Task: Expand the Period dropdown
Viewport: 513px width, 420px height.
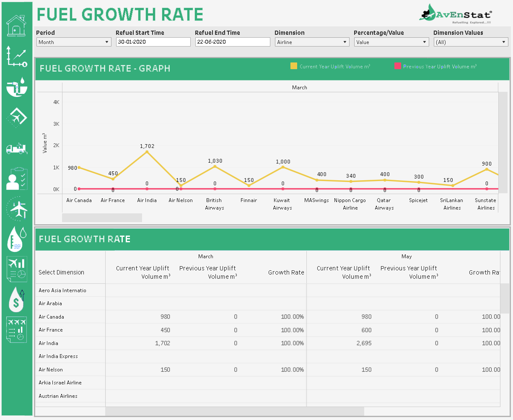Action: click(73, 42)
